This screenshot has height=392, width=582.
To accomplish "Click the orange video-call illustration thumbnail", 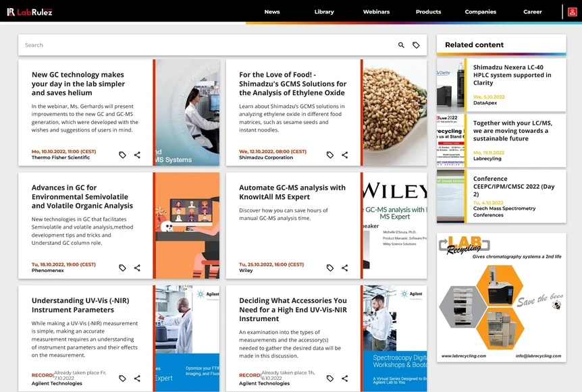I will pyautogui.click(x=188, y=225).
